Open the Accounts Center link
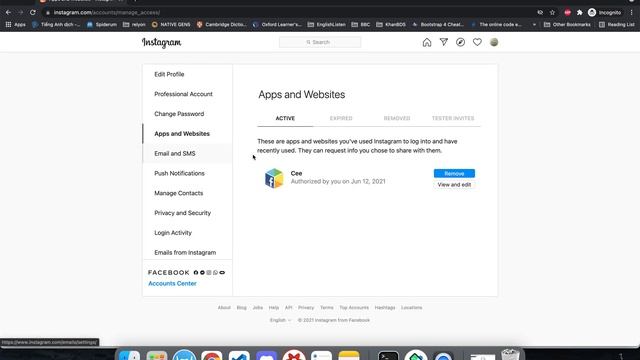The height and width of the screenshot is (360, 640). pyautogui.click(x=172, y=283)
